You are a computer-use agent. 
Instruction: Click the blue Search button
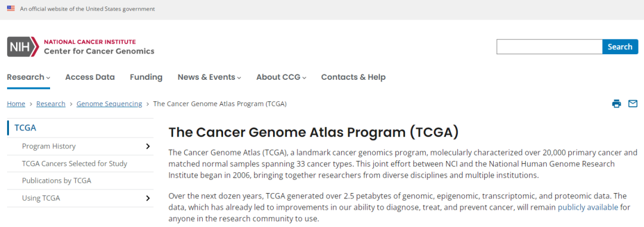pyautogui.click(x=620, y=47)
